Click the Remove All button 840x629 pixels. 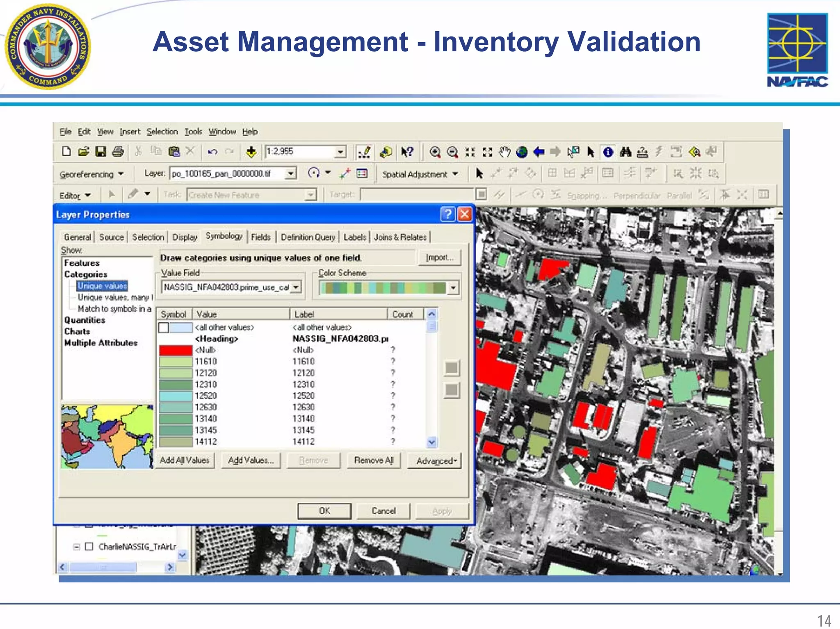[x=374, y=460]
